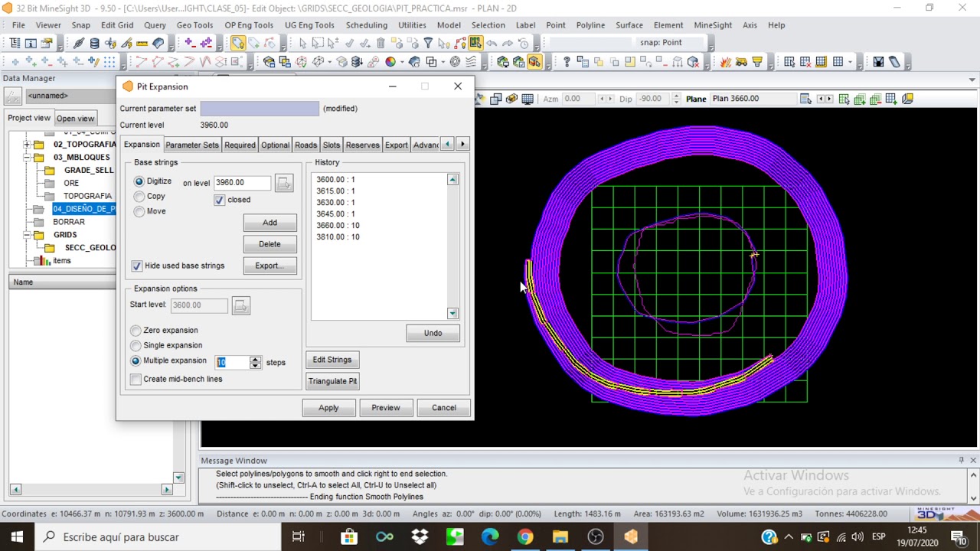Open Google Chrome from the taskbar
This screenshot has width=980, height=551.
524,536
